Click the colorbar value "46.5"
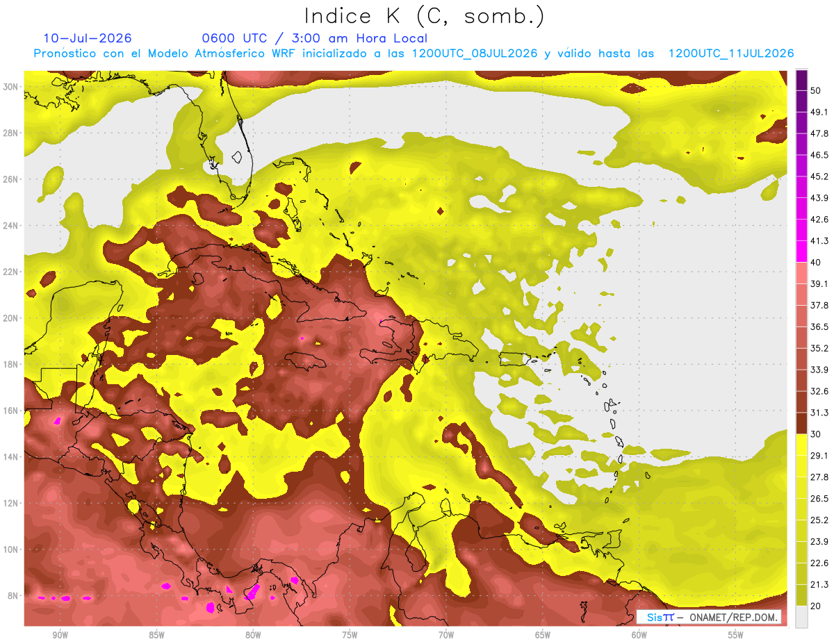This screenshot has height=644, width=834. [x=819, y=155]
